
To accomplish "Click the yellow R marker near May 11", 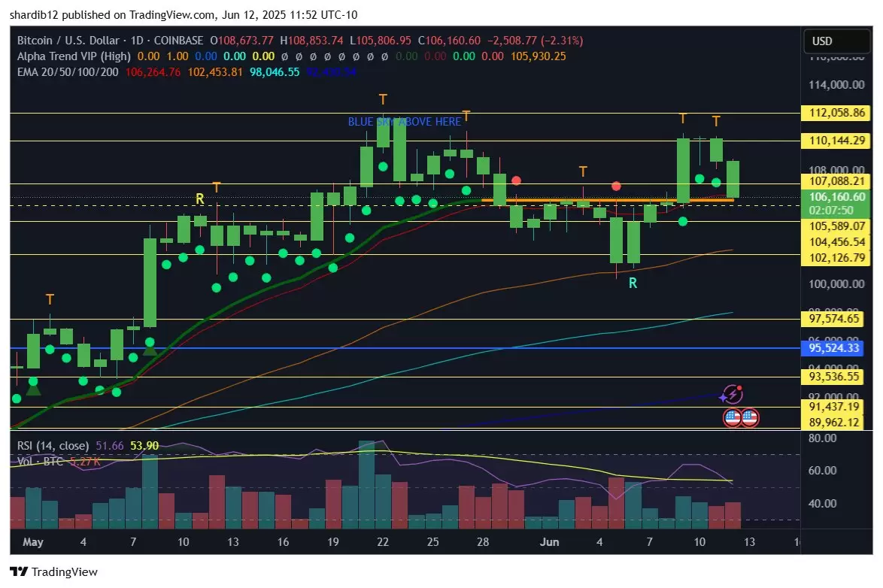I will tap(200, 199).
